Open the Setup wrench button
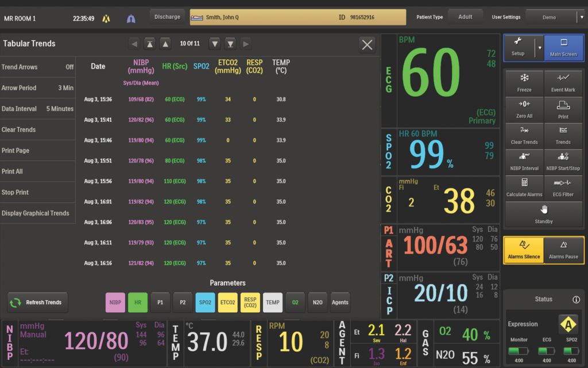Image resolution: width=588 pixels, height=368 pixels. click(519, 47)
